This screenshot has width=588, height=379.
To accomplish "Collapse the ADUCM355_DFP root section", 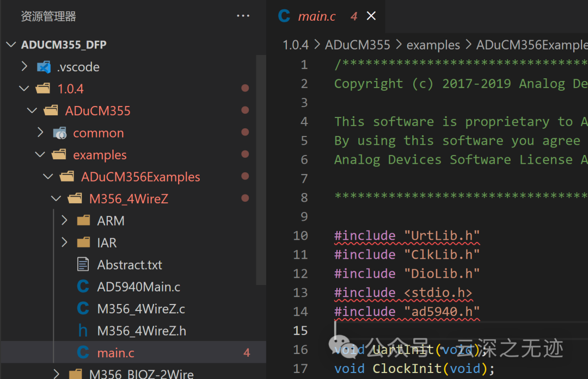I will pyautogui.click(x=11, y=45).
